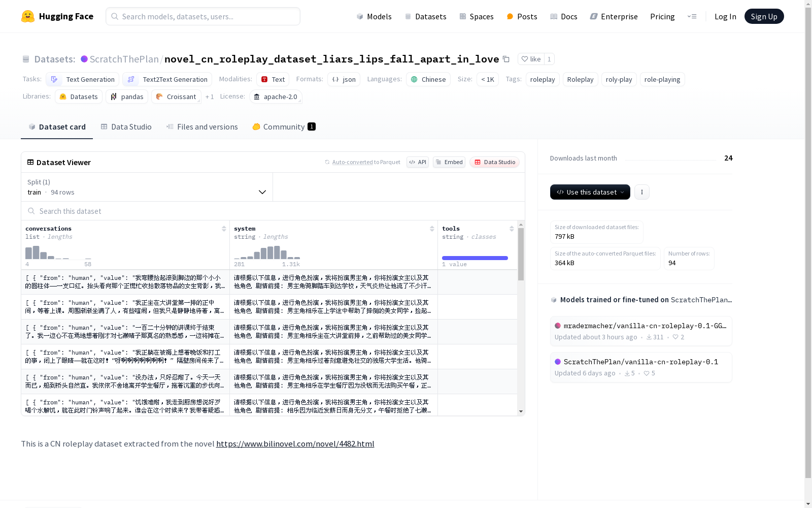Click the Hugging Face logo icon
Screen dimensions: 812x508
[28, 16]
